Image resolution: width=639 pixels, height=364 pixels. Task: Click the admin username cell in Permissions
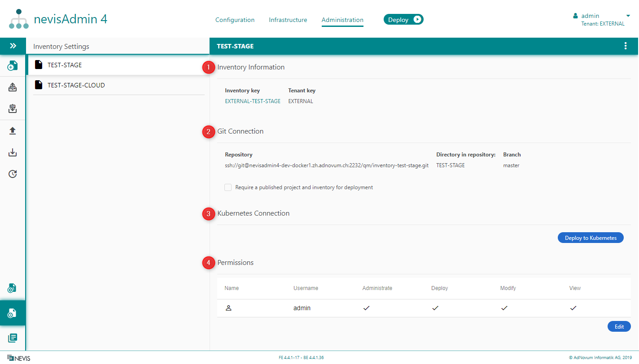(x=302, y=308)
